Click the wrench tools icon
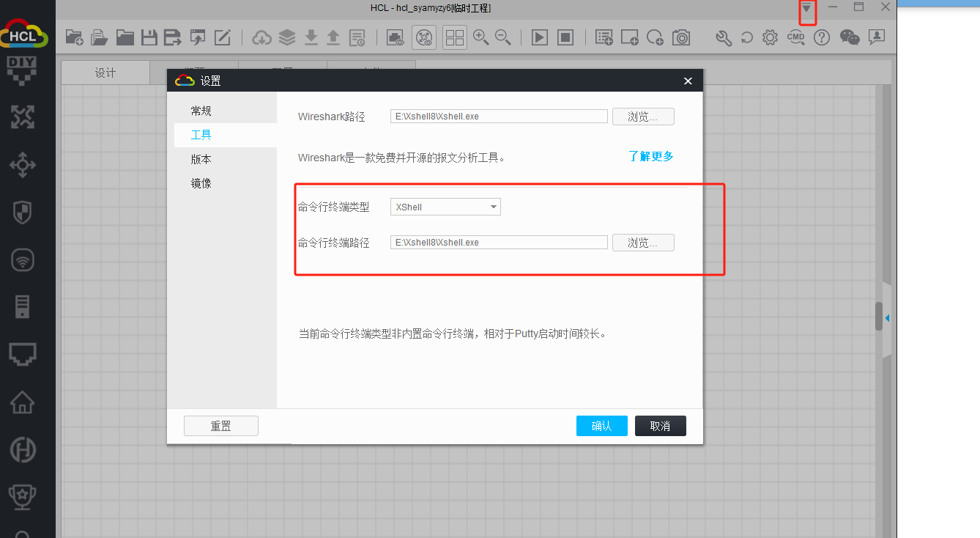 point(724,37)
